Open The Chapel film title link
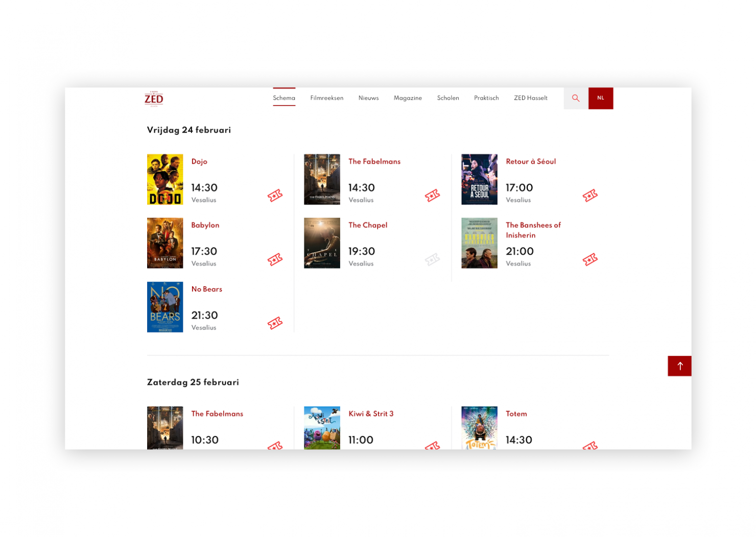The image size is (756, 537). click(368, 225)
